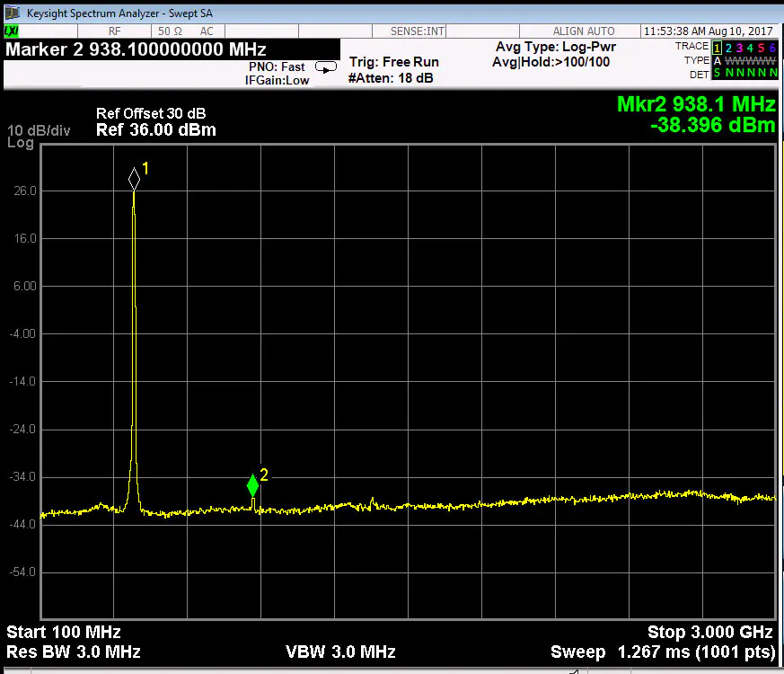Click the VBW 3.0 MHz setting
The image size is (784, 674).
pos(340,652)
